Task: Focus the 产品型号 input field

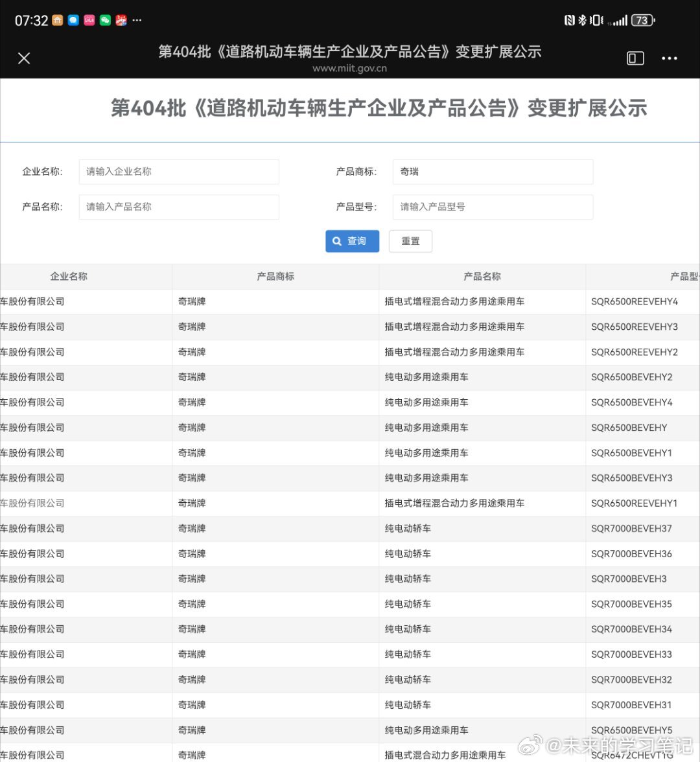Action: 493,207
